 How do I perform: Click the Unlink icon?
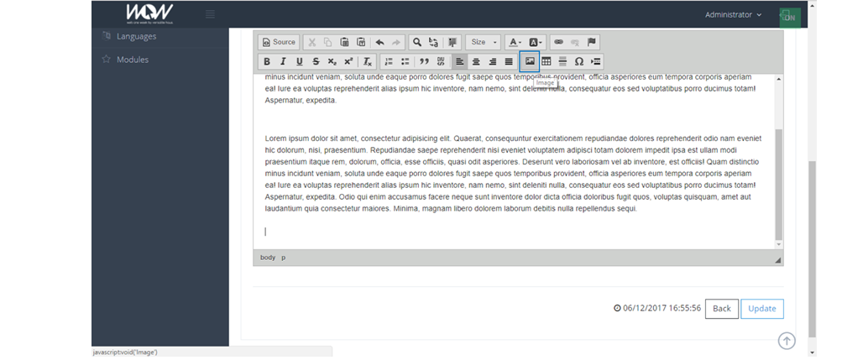click(x=574, y=42)
